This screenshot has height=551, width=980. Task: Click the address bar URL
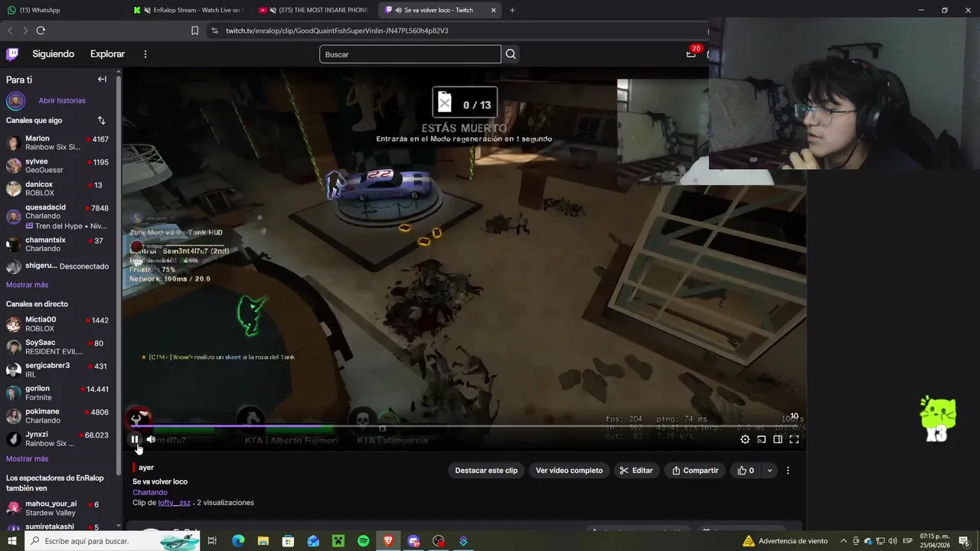tap(337, 31)
